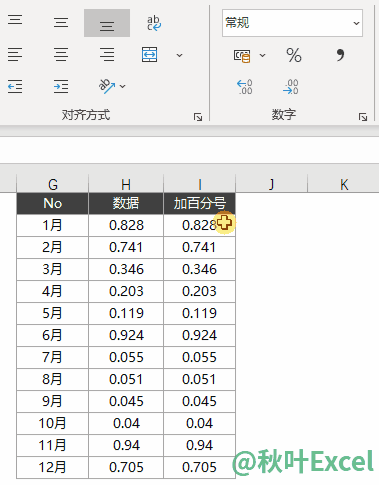Screen dimensions: 379x485
Task: Apply middle vertical alignment
Action: [61, 23]
